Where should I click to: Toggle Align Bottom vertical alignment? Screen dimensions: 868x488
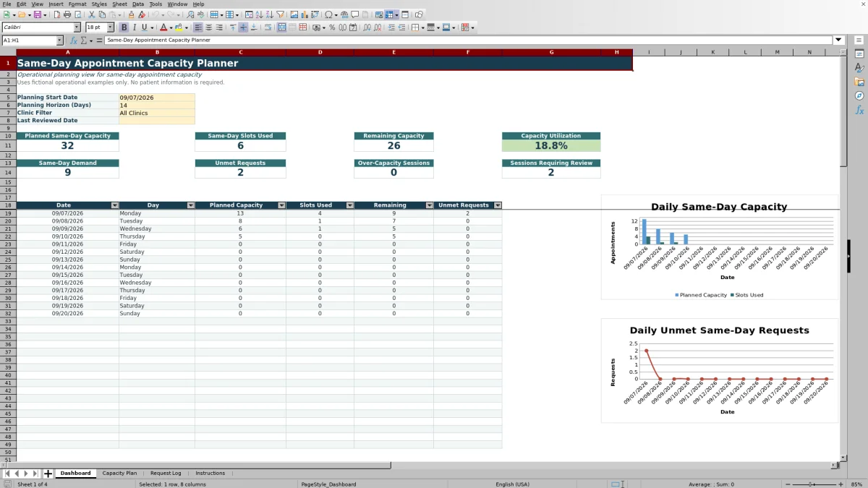(x=253, y=27)
